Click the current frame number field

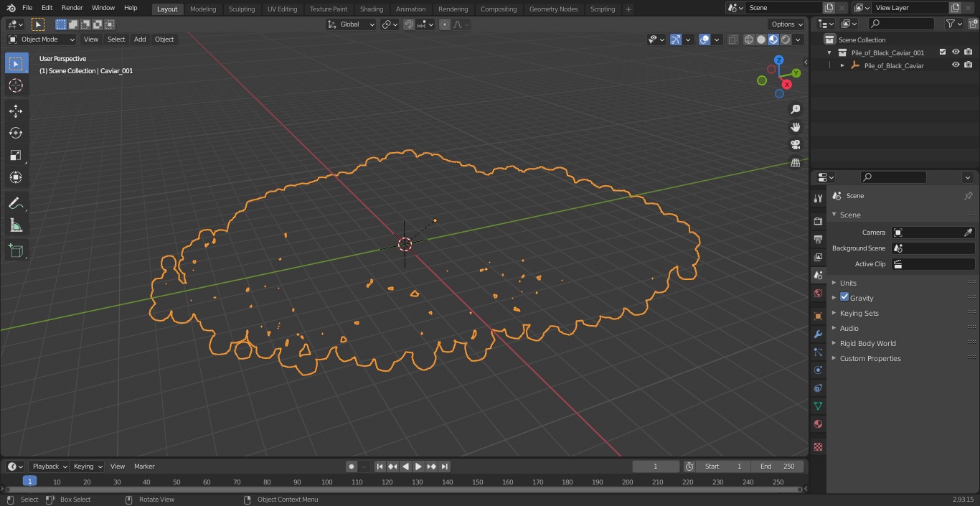click(656, 467)
